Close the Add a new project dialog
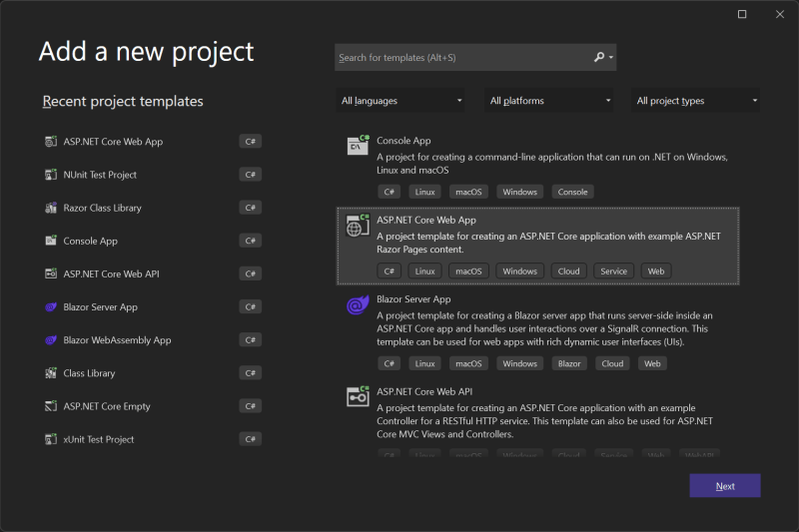This screenshot has width=799, height=532. point(780,14)
